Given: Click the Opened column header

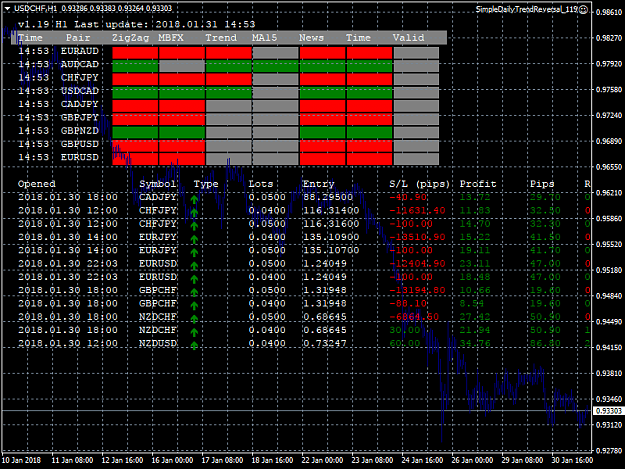Looking at the screenshot, I should coord(37,184).
